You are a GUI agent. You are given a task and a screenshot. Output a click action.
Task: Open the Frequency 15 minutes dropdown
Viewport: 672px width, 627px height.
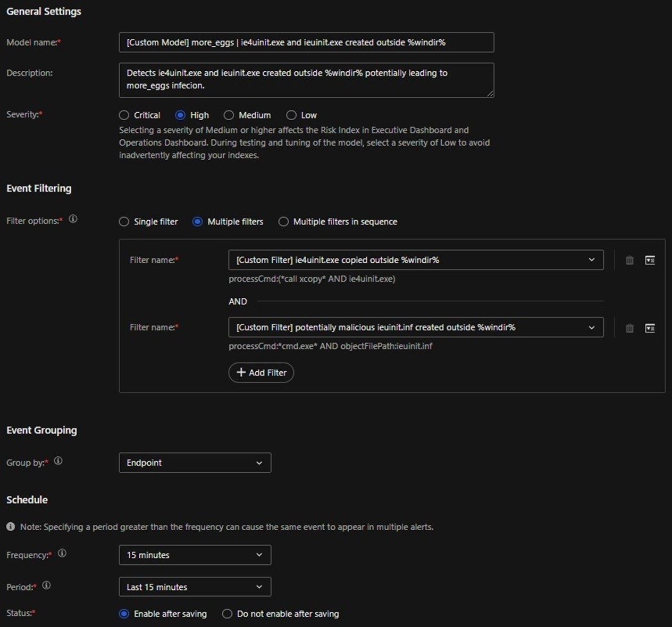click(195, 555)
